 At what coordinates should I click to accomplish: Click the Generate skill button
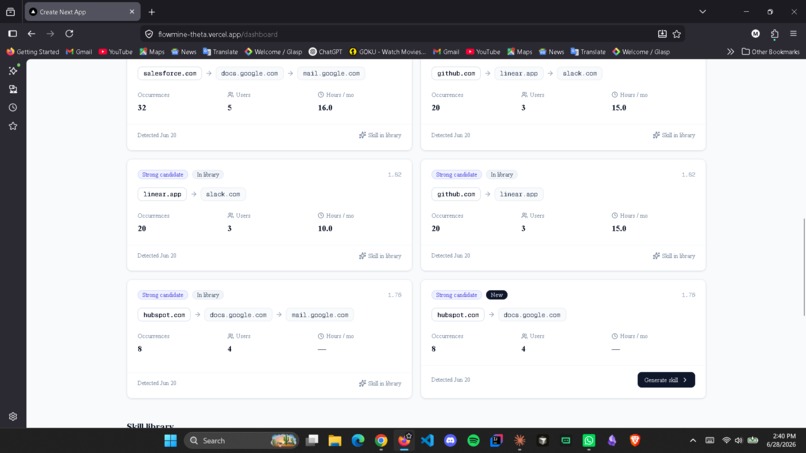(666, 380)
